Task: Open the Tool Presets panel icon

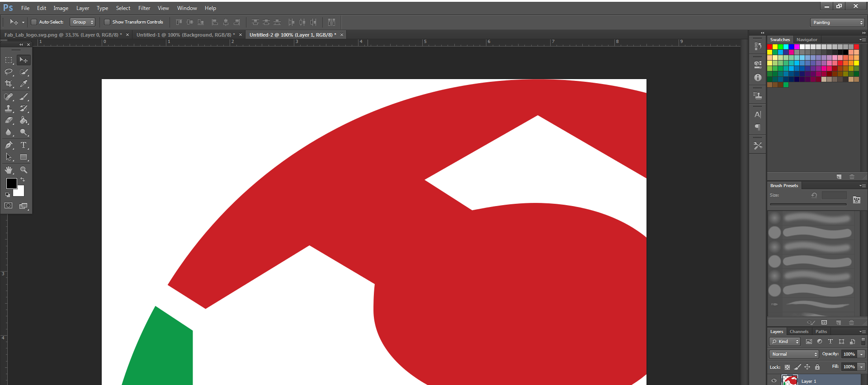Action: [x=758, y=146]
